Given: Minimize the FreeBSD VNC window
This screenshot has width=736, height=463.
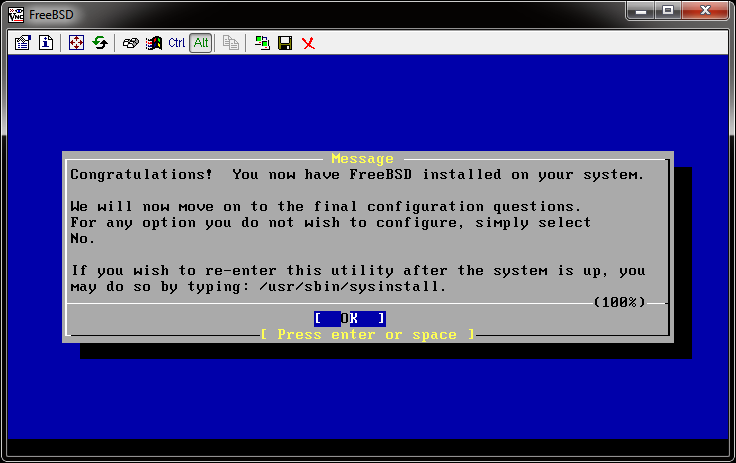Looking at the screenshot, I should (641, 11).
